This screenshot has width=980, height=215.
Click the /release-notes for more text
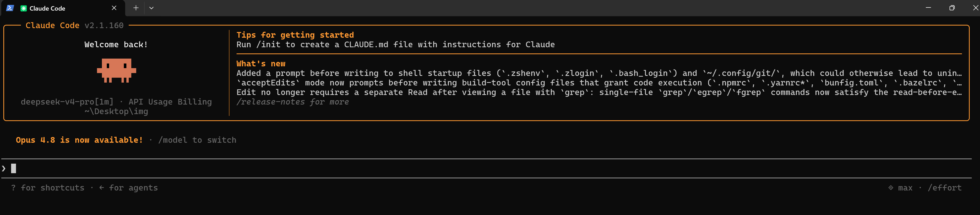coord(293,102)
